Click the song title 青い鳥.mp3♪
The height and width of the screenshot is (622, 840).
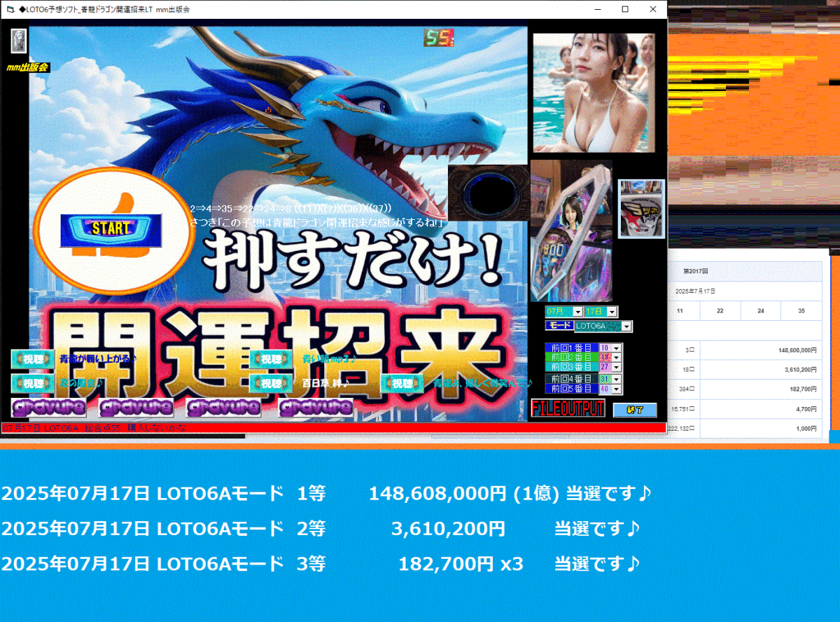[329, 359]
